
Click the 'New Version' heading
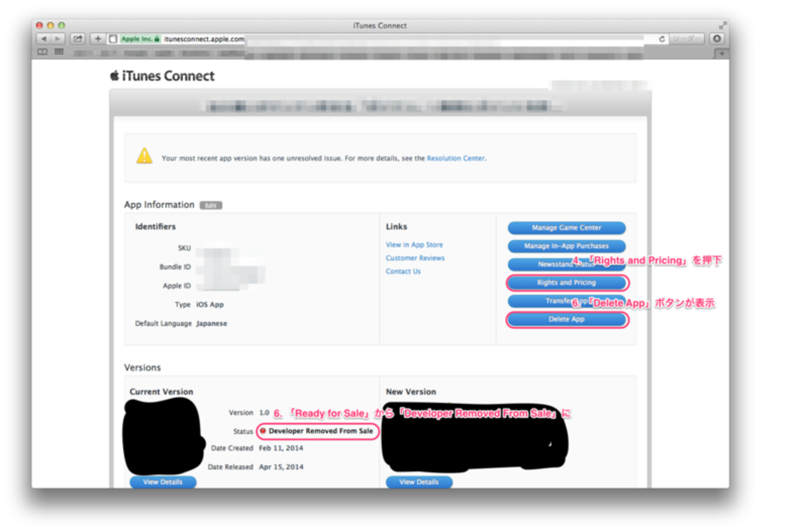click(x=411, y=392)
